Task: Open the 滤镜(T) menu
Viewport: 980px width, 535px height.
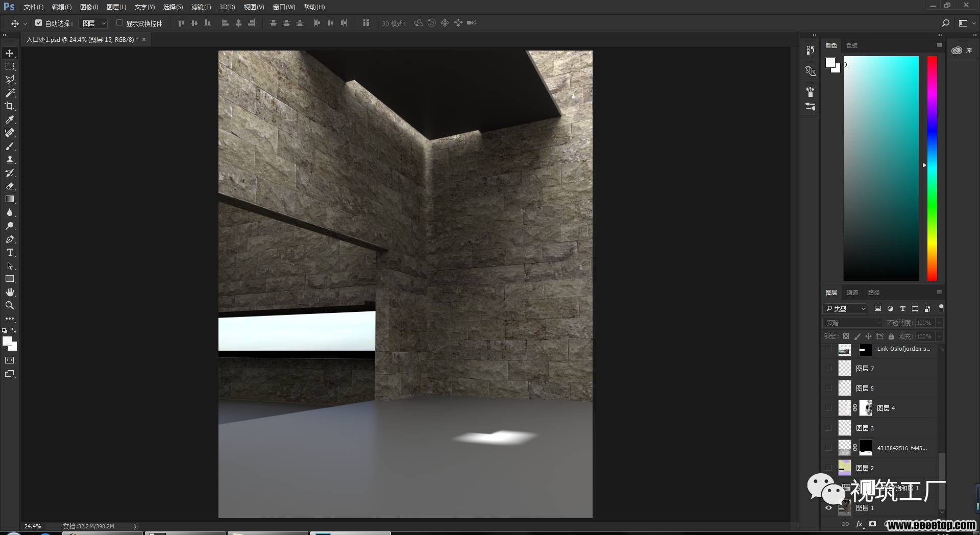Action: 201,7
